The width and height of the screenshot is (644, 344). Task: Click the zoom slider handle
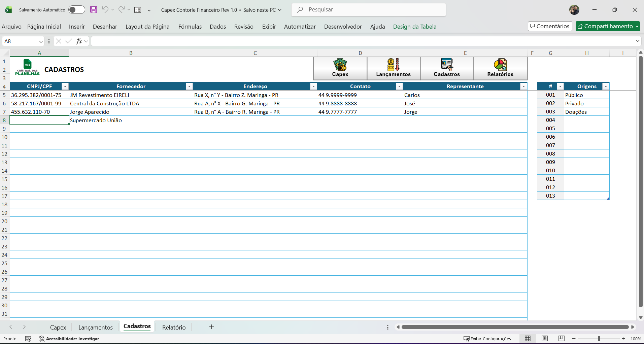[599, 339]
